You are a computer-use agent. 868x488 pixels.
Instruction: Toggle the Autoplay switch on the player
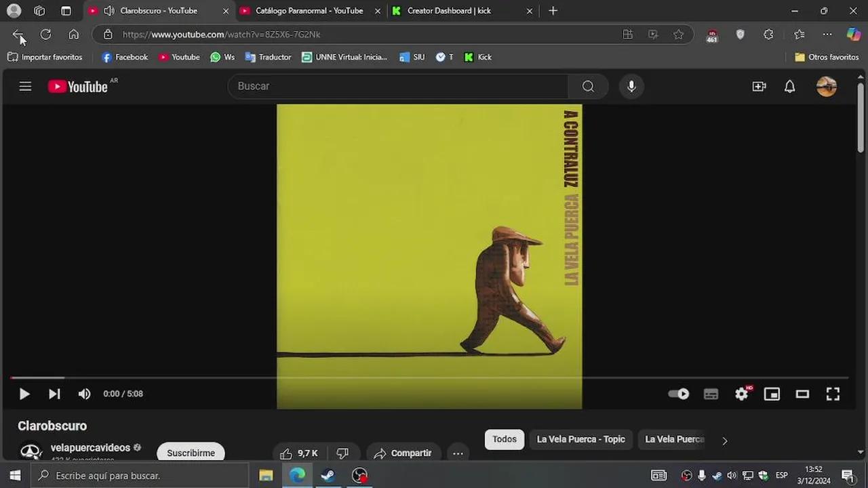pos(678,394)
